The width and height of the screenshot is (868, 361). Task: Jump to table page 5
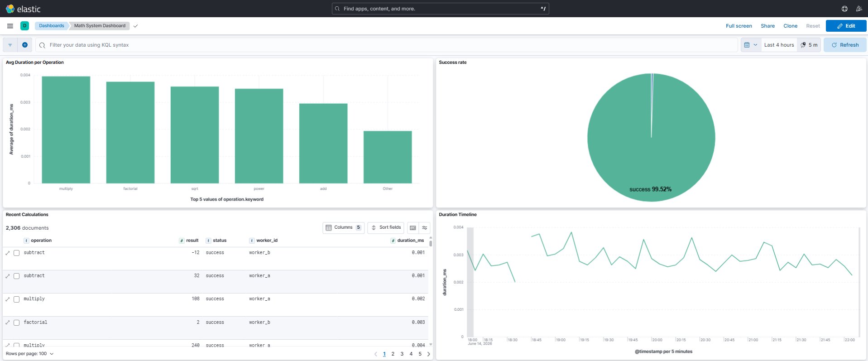coord(420,354)
